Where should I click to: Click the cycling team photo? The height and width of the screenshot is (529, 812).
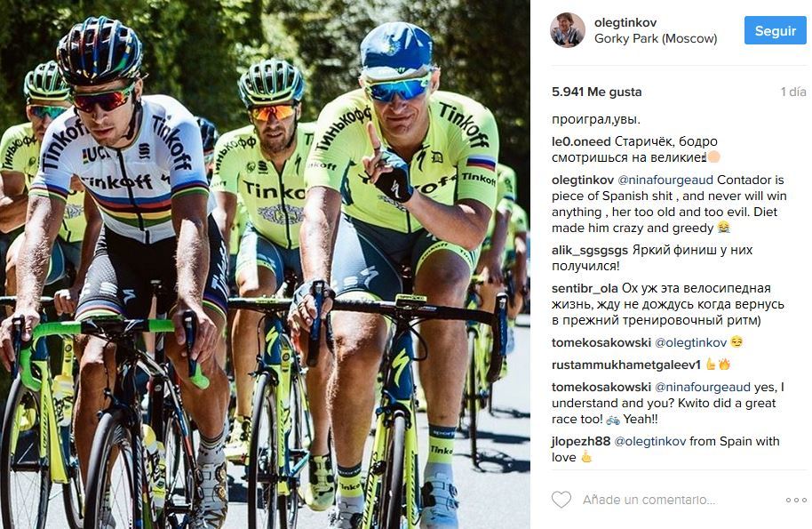click(x=265, y=264)
